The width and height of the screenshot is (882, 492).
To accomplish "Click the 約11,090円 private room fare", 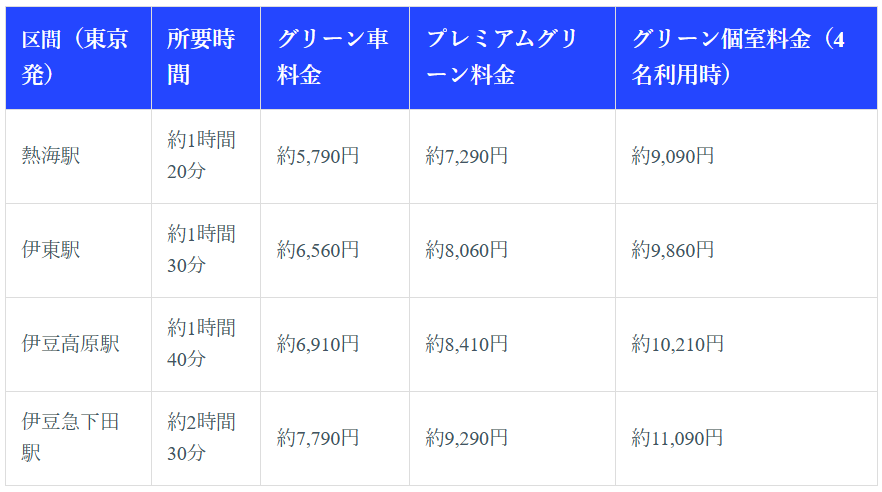I will (x=678, y=438).
